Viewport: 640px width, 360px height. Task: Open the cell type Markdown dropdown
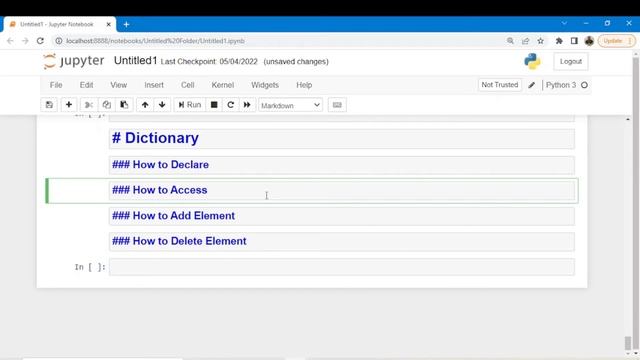(x=290, y=105)
